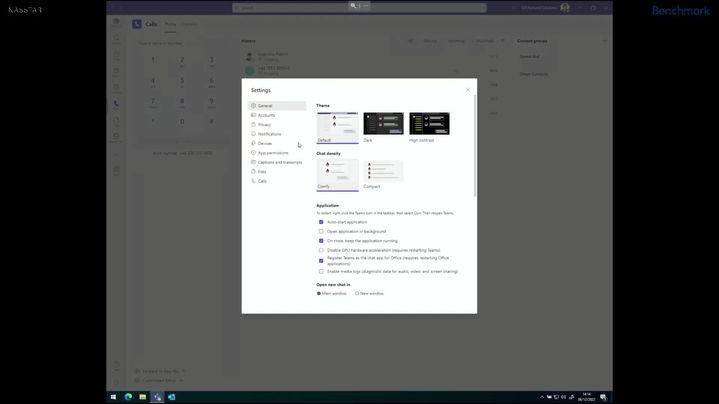Open Outlook from the taskbar
The height and width of the screenshot is (404, 719).
(171, 397)
